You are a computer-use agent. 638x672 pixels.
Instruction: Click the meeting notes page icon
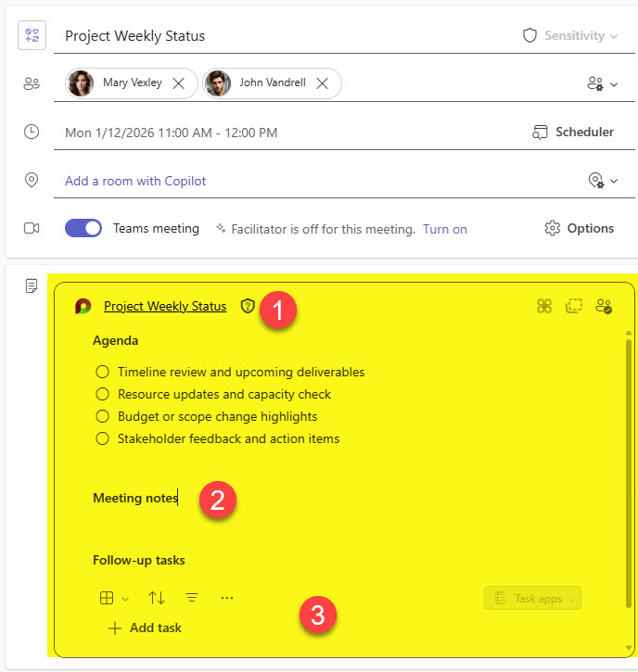click(32, 285)
